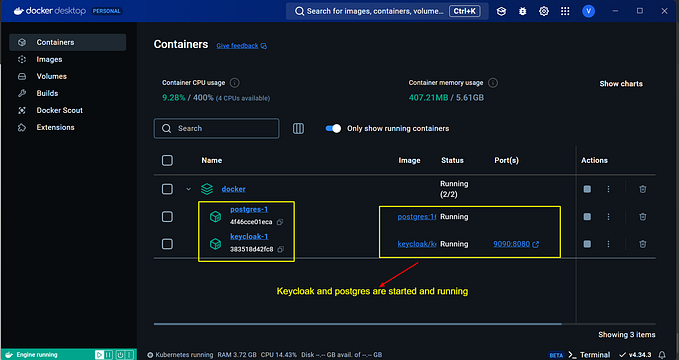679x360 pixels.
Task: Stop the postgres-1 container
Action: pos(587,217)
